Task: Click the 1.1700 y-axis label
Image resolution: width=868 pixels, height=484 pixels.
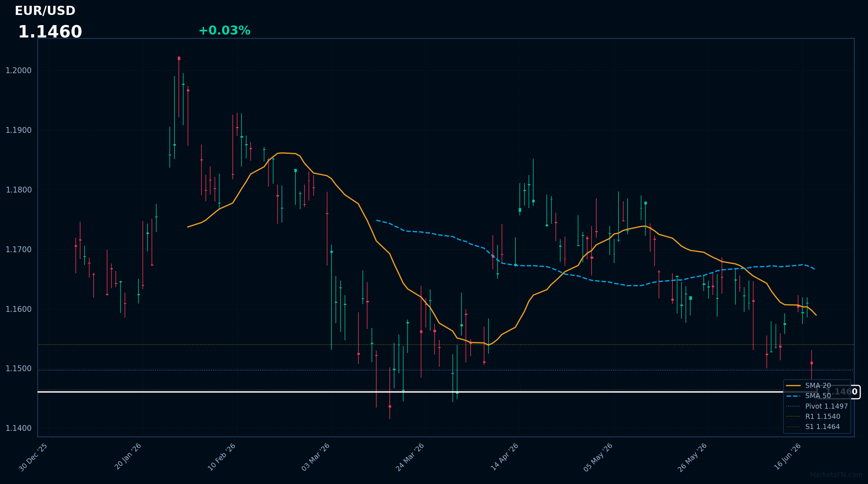Action: tap(19, 250)
